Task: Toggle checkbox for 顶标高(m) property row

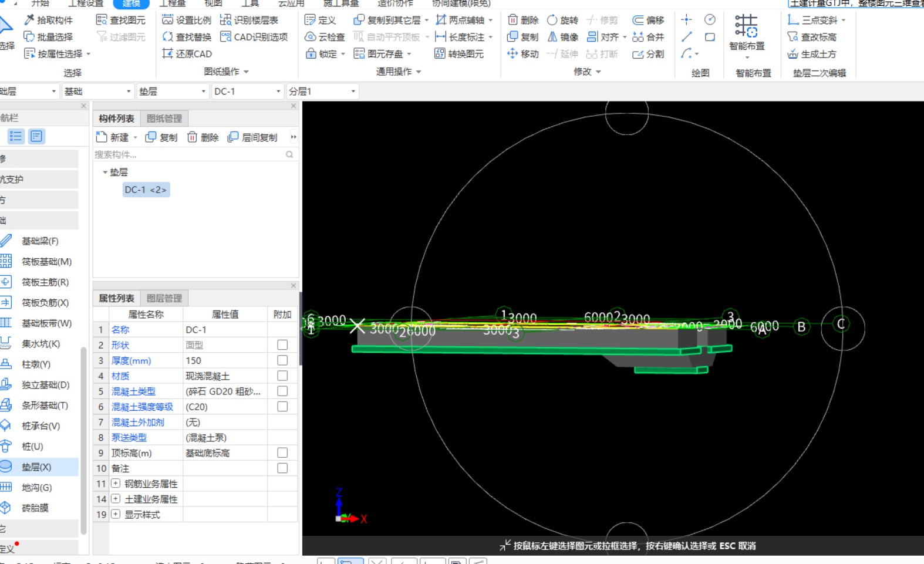Action: [x=282, y=452]
